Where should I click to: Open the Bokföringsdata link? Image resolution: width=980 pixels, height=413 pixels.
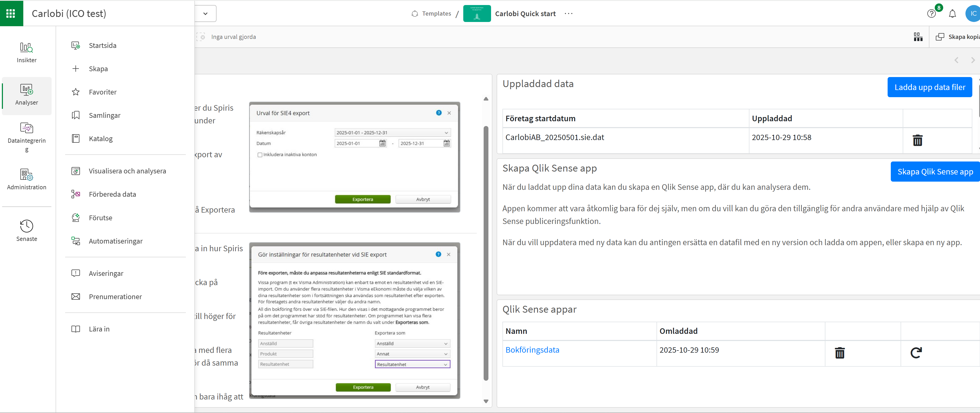[x=532, y=349]
